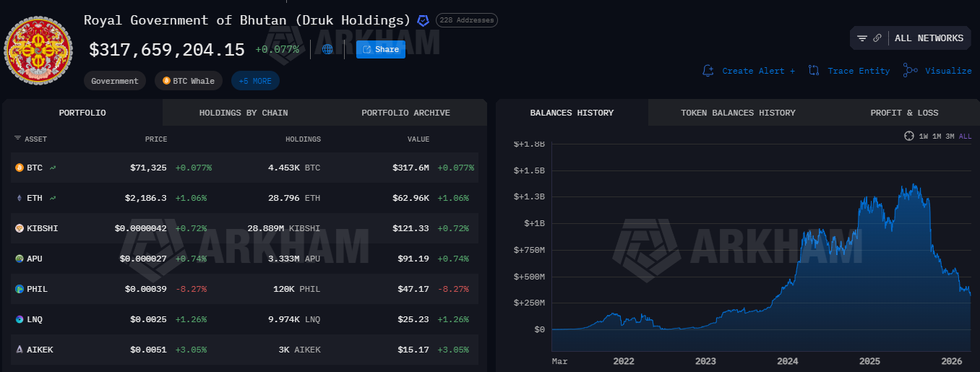The width and height of the screenshot is (980, 372).
Task: Open the ALL NETWORKS filter dropdown
Action: click(x=929, y=38)
